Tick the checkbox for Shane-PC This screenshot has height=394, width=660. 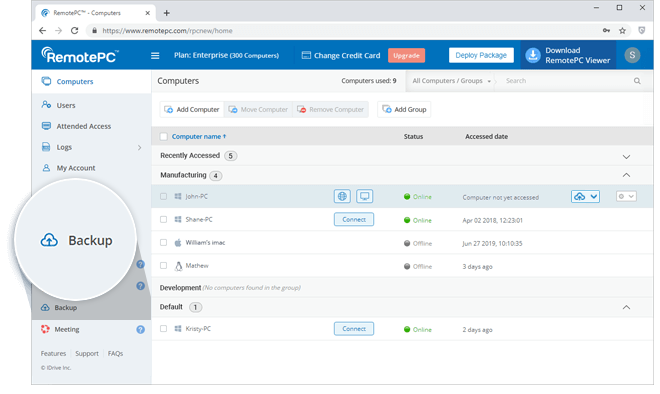click(x=163, y=219)
